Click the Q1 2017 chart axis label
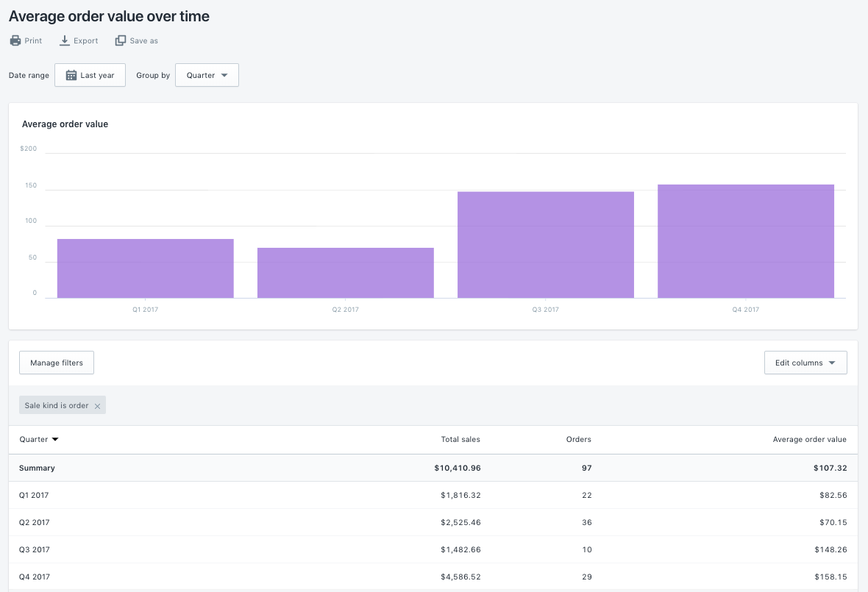Viewport: 868px width, 592px height. (x=145, y=310)
